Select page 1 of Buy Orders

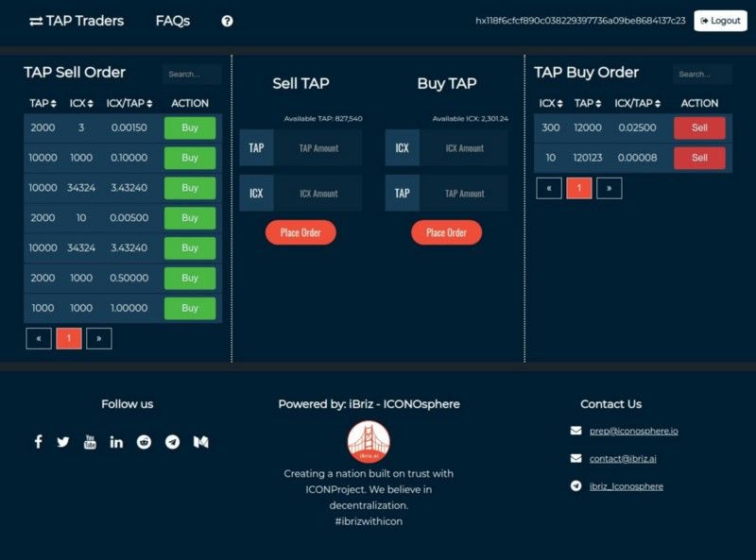(x=579, y=188)
